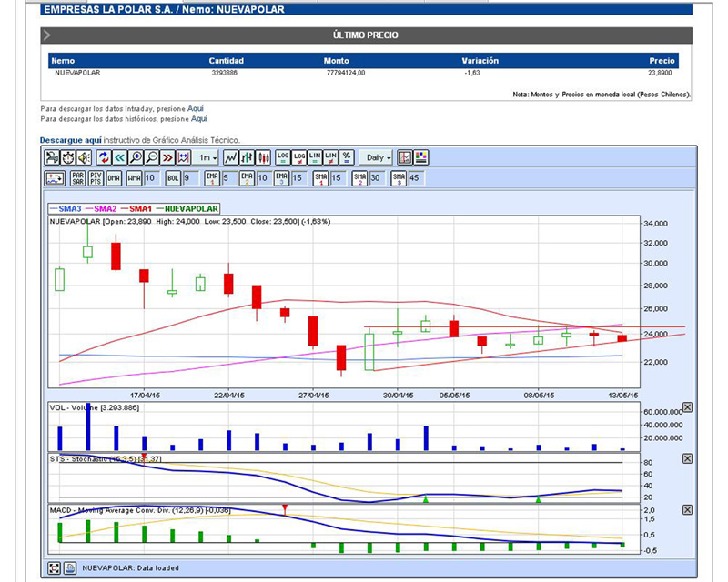Open the 1m time range dropdown
Viewport: 728px width, 582px height.
click(x=207, y=158)
